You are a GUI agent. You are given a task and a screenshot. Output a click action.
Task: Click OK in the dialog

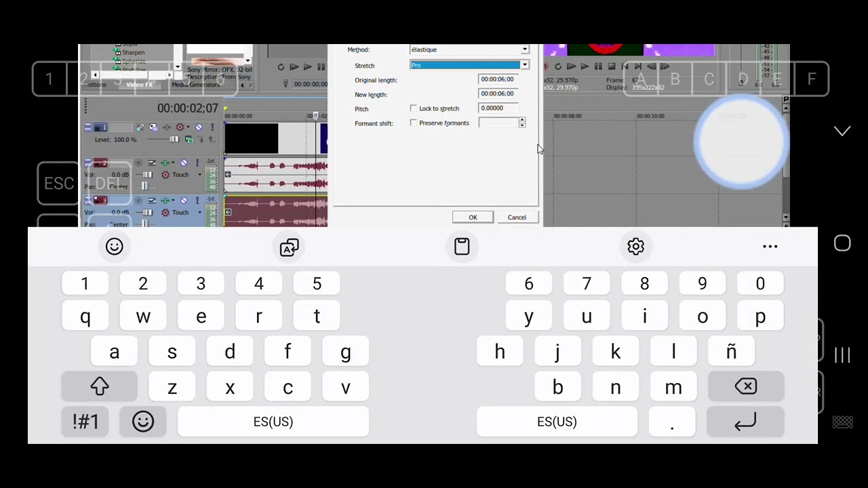pos(473,218)
